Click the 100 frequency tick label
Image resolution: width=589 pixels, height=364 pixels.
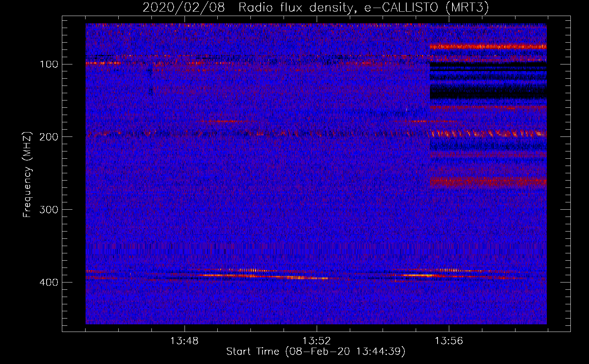tap(48, 64)
